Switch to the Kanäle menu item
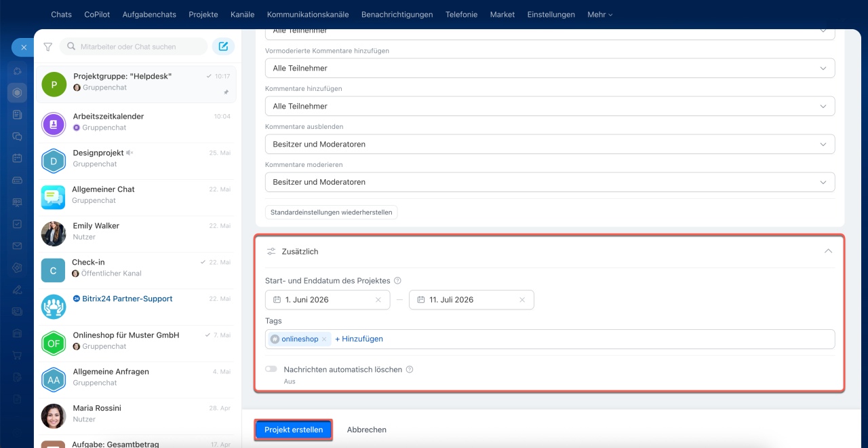This screenshot has height=448, width=868. point(243,14)
